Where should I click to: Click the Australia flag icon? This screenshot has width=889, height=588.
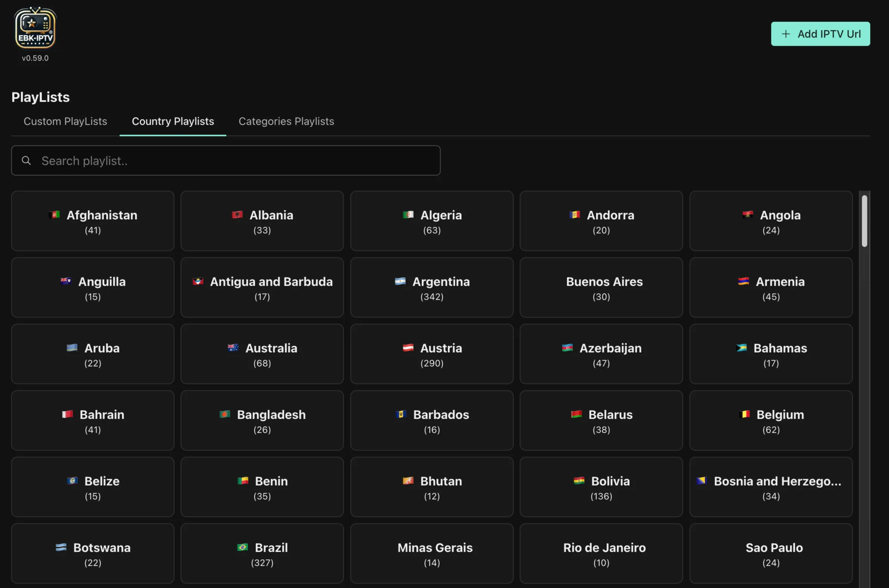coord(233,348)
